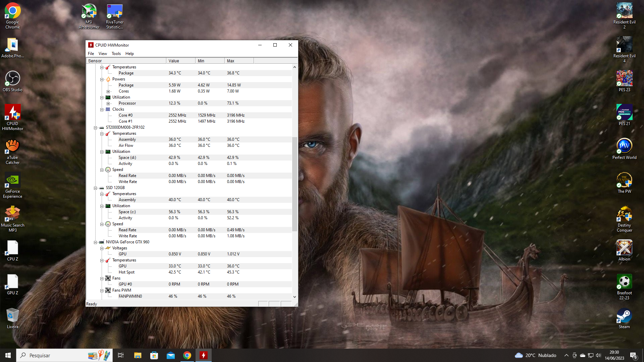Click the scroll down arrow in HWMonitor

click(294, 297)
